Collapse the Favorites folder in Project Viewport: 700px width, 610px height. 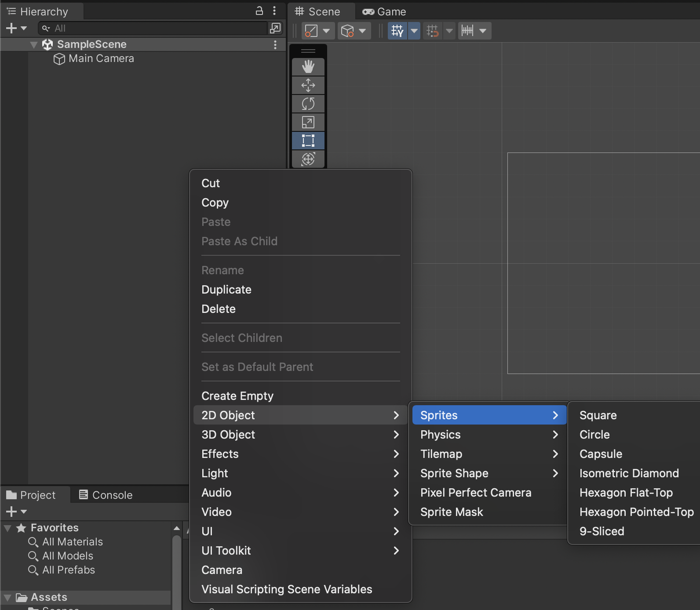7,528
